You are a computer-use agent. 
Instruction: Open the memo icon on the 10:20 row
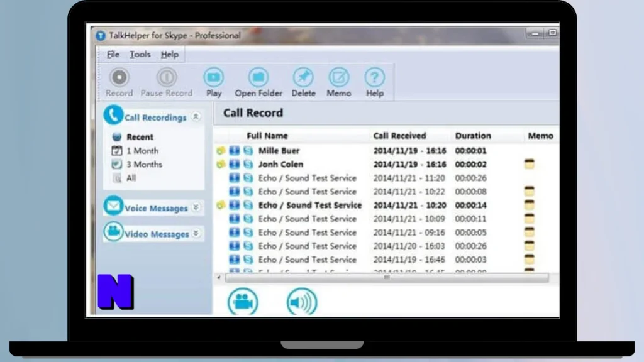pyautogui.click(x=530, y=205)
